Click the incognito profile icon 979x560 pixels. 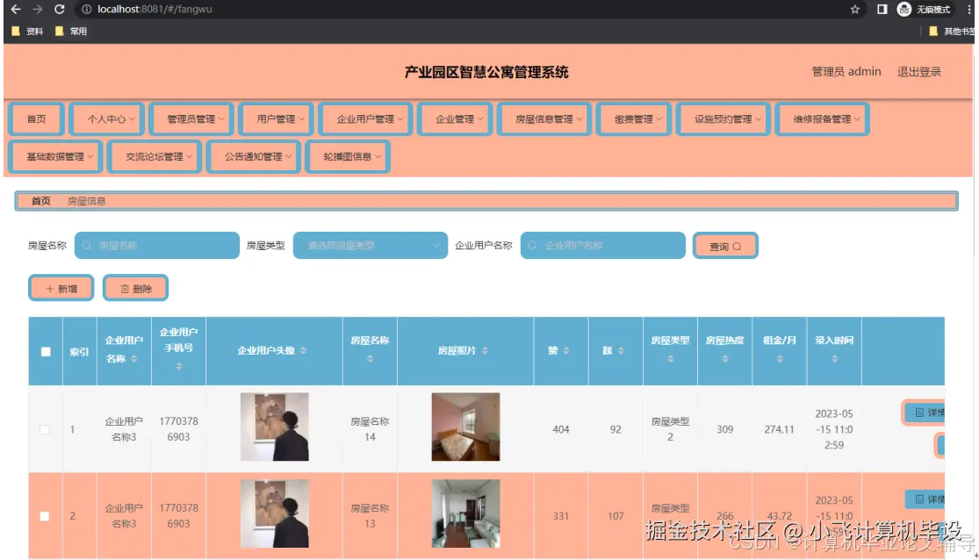coord(903,9)
